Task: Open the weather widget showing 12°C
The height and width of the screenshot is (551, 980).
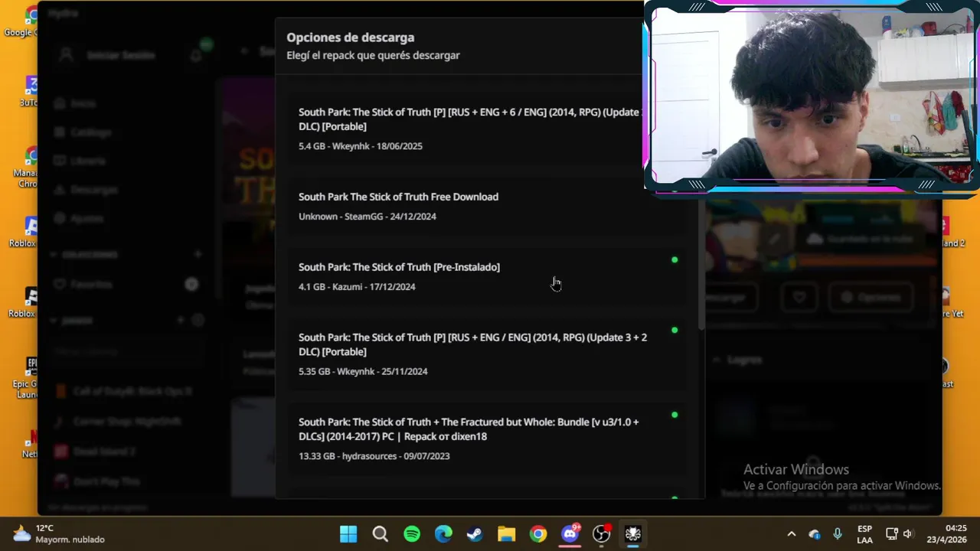Action: point(59,533)
